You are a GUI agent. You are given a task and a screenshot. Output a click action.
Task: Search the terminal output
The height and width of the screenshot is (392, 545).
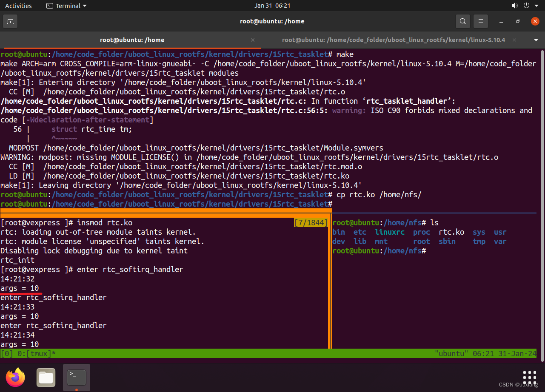point(462,21)
